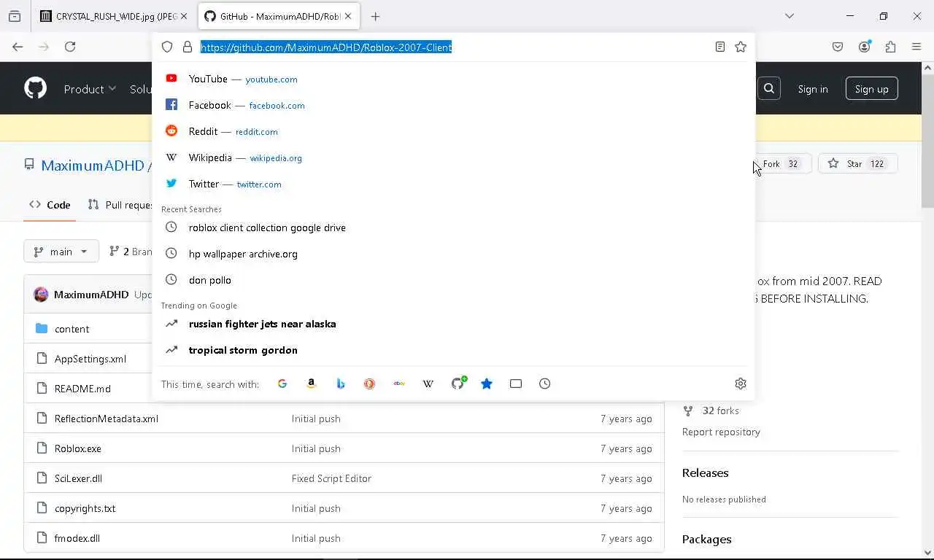Star the repository
This screenshot has width=934, height=560.
click(x=858, y=164)
